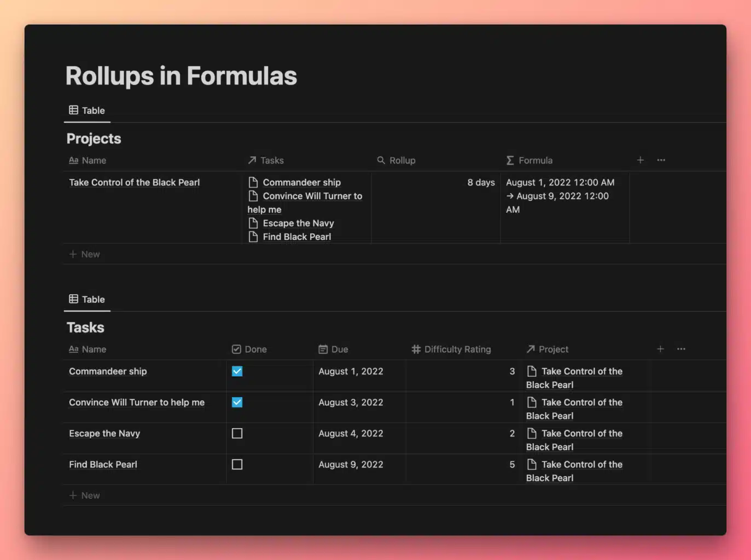
Task: Uncheck Done for Convince Will Turner
Action: click(237, 402)
